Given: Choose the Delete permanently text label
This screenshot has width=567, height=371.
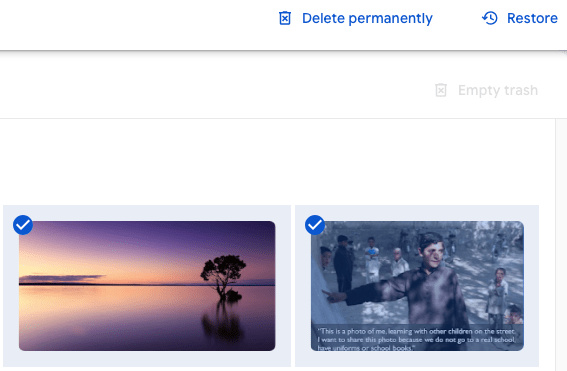Looking at the screenshot, I should pos(367,18).
